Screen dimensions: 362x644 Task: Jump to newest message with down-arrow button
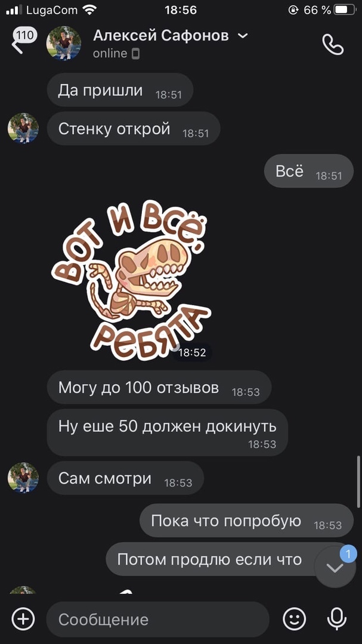point(335,568)
